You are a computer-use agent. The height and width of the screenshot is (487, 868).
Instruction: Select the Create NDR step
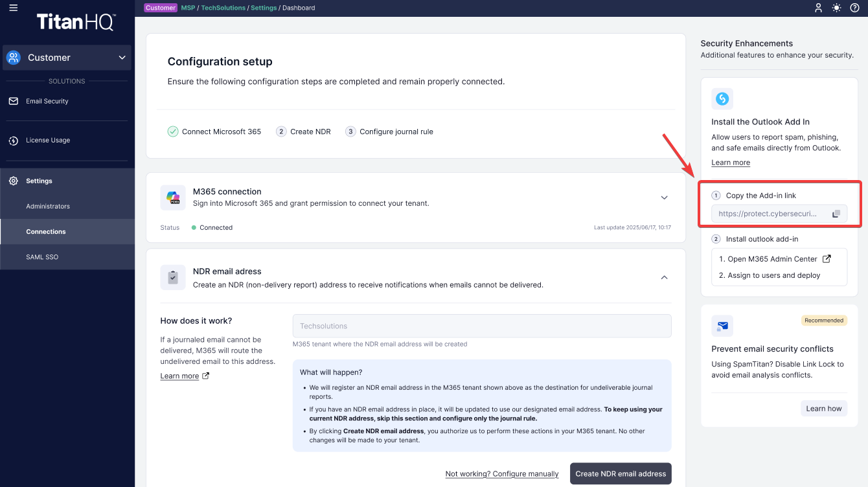pyautogui.click(x=303, y=131)
